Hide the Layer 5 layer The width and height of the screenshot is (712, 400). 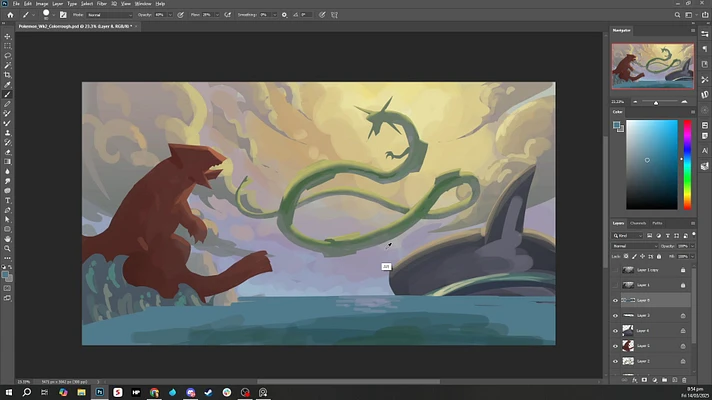(x=615, y=346)
